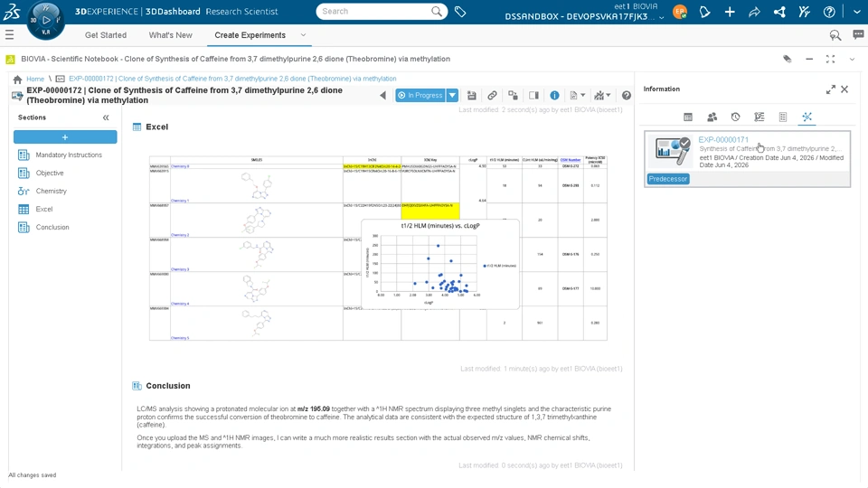
Task: Click the Conclusion section heading
Action: coord(168,386)
